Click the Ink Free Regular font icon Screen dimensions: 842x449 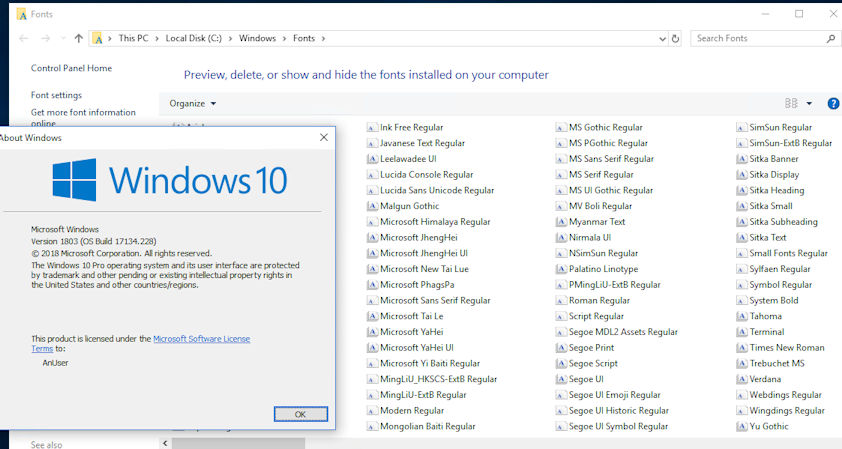click(372, 128)
